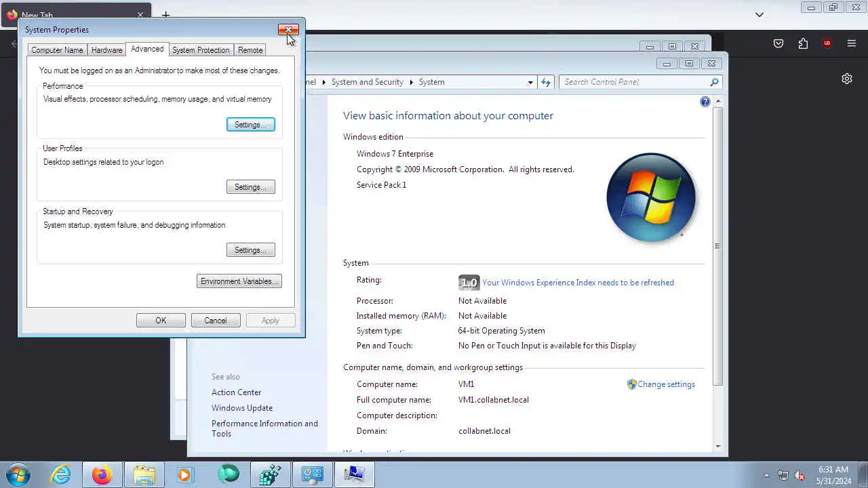The width and height of the screenshot is (868, 488).
Task: Open the uBlock Origin toolbar icon
Action: pos(827,43)
